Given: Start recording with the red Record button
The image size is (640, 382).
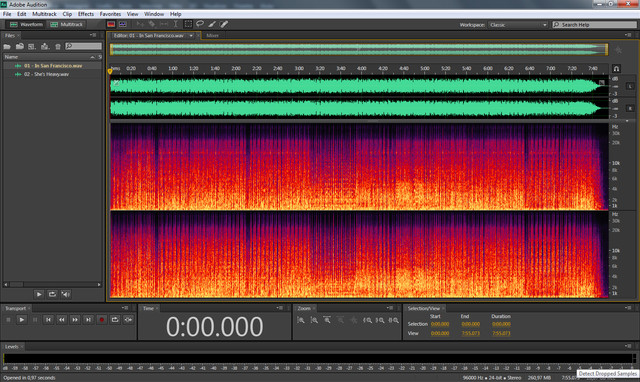Looking at the screenshot, I should pyautogui.click(x=102, y=320).
